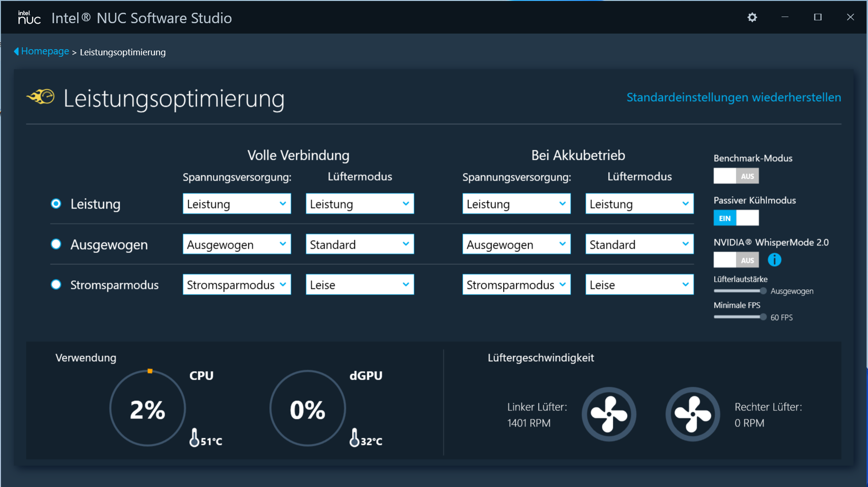Toggle NVIDIA WhisperMode 2.0 switch
This screenshot has height=487, width=868.
tap(736, 260)
